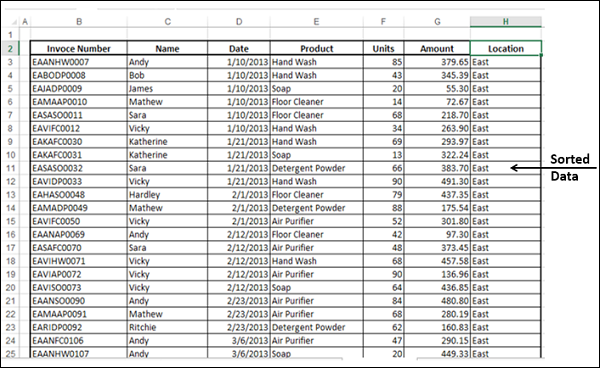Select the Units header cell
This screenshot has height=368, width=600.
click(x=383, y=49)
